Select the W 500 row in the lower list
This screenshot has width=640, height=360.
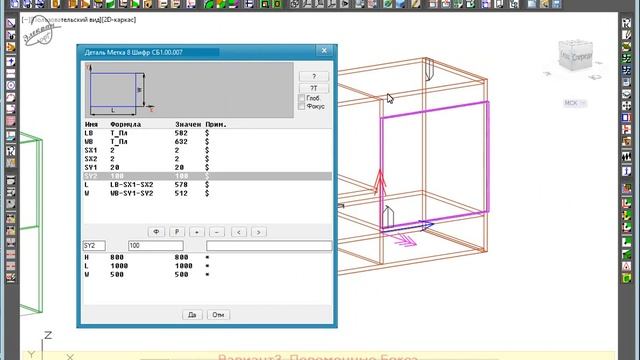click(207, 274)
